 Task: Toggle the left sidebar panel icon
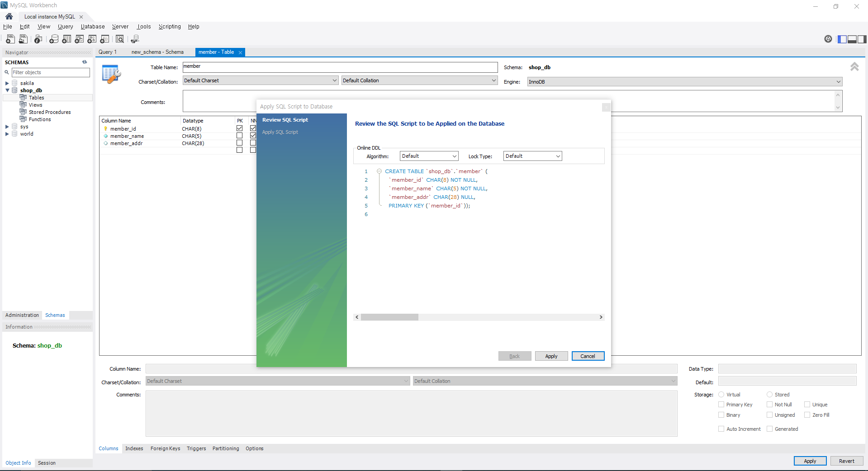click(842, 39)
